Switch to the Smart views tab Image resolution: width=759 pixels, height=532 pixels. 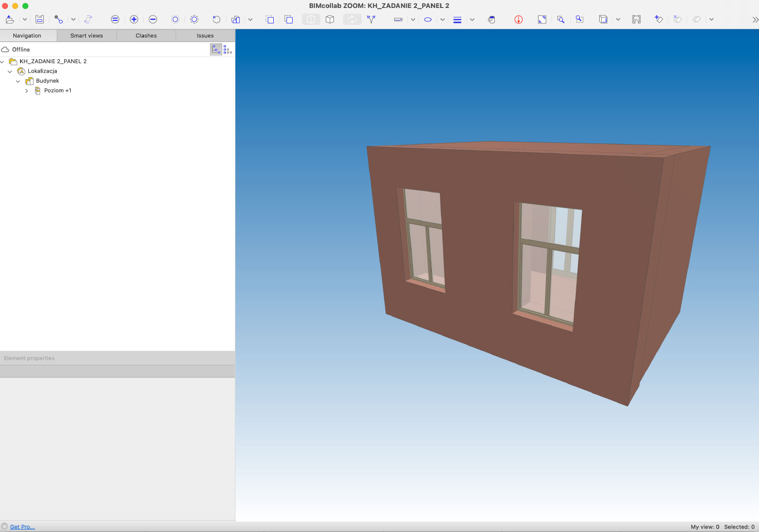87,36
